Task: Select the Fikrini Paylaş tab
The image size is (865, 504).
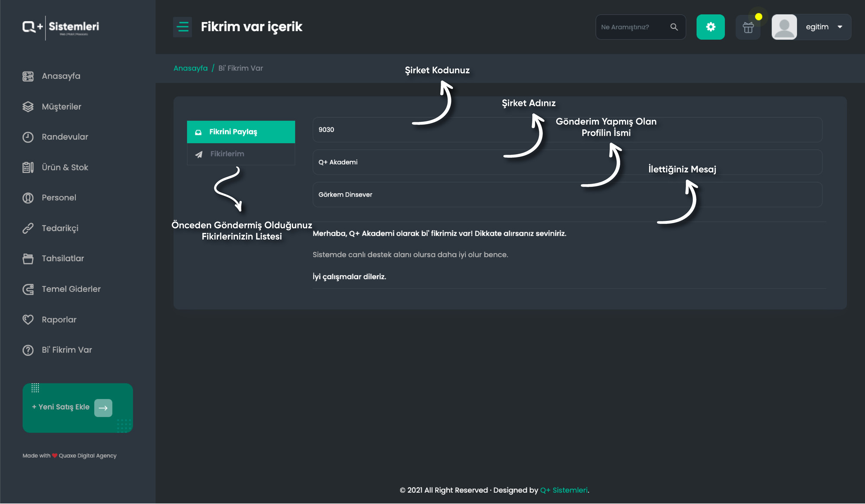Action: (241, 132)
